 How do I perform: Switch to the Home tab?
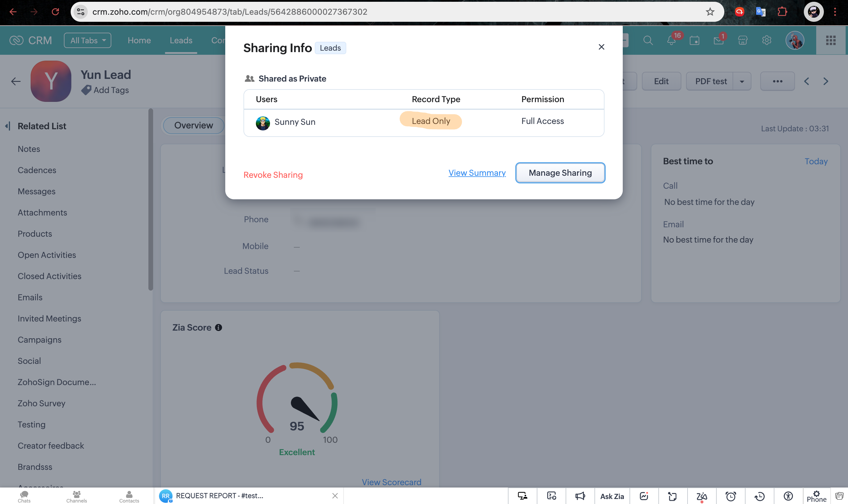point(139,40)
